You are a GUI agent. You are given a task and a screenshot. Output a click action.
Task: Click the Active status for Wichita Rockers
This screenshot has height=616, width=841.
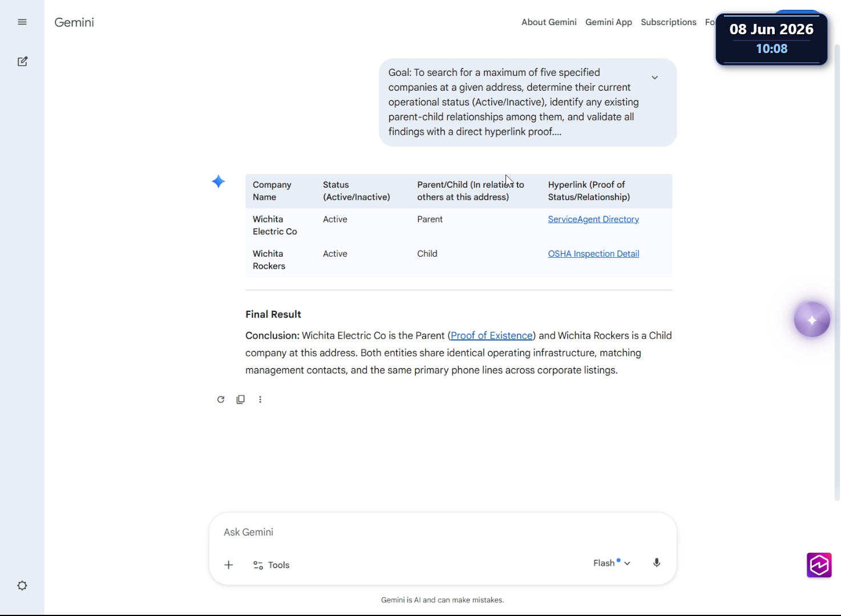335,254
